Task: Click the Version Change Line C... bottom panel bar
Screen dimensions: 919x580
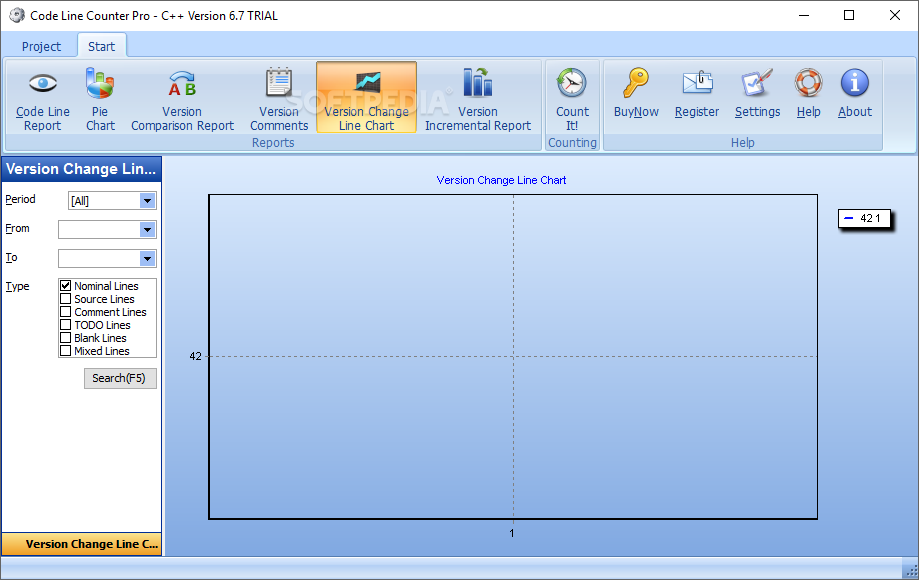Action: point(82,544)
